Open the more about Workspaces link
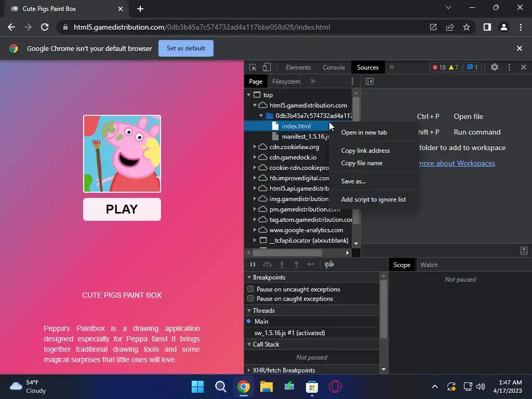 [x=457, y=163]
